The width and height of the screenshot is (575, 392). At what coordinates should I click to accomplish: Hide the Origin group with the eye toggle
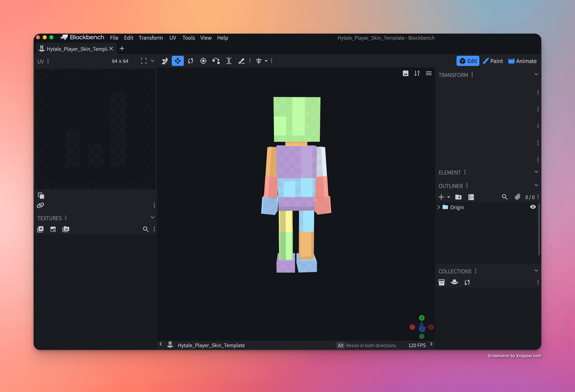point(533,207)
